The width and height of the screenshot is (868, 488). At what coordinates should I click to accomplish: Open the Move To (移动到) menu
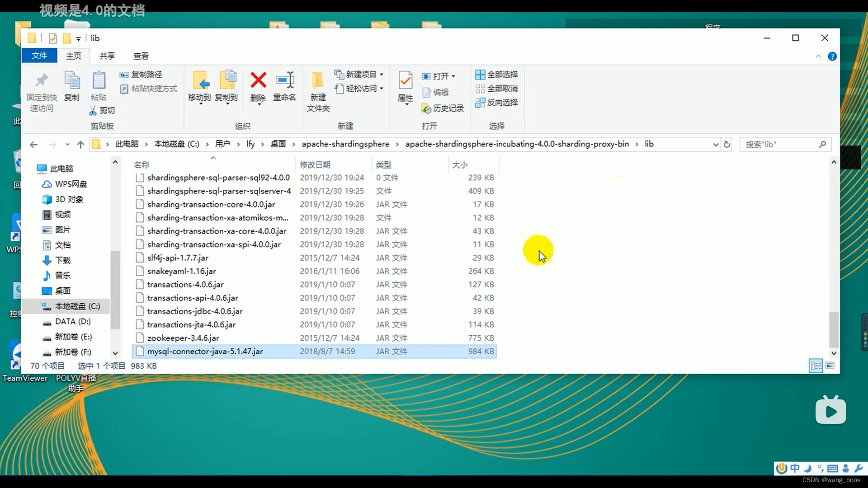(x=199, y=88)
